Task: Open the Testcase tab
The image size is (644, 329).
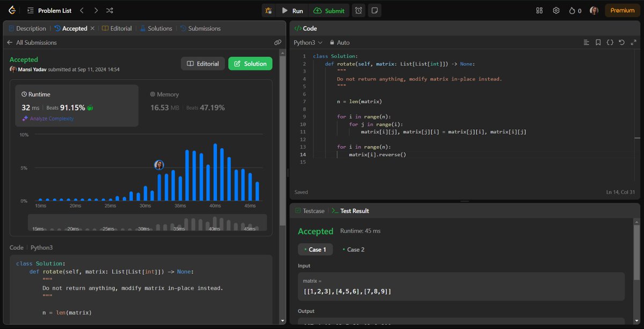Action: click(310, 211)
